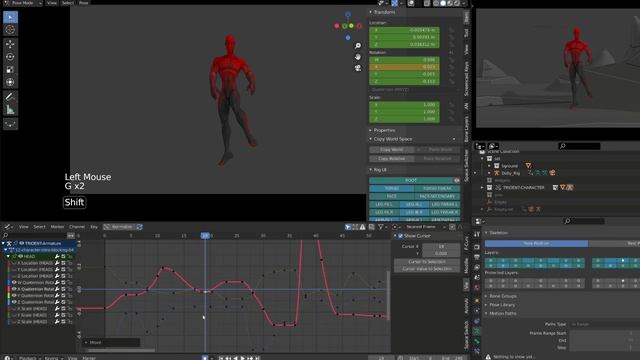This screenshot has width=640, height=360.
Task: Collapse the Rig UI panel
Action: pyautogui.click(x=371, y=170)
